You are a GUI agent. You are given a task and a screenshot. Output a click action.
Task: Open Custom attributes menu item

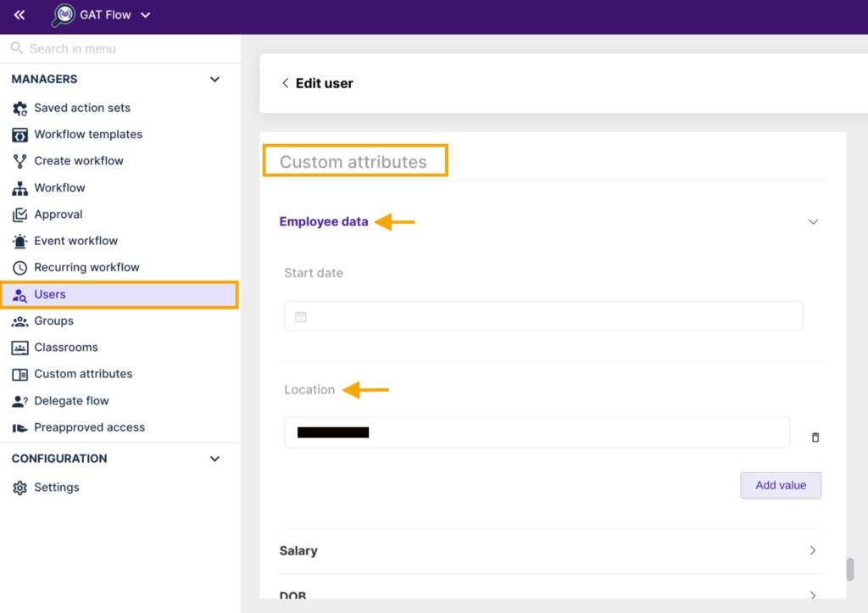[x=83, y=374]
